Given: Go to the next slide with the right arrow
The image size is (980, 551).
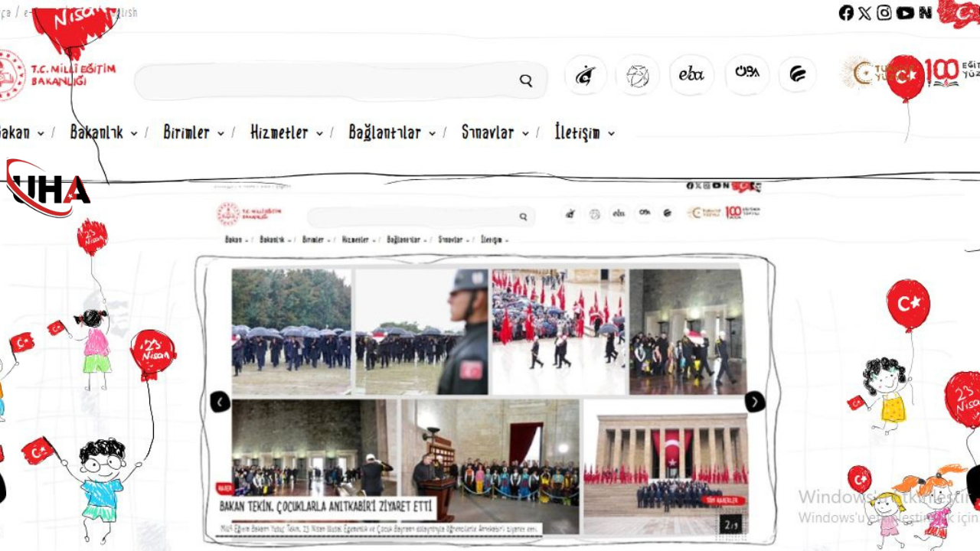Looking at the screenshot, I should [755, 402].
